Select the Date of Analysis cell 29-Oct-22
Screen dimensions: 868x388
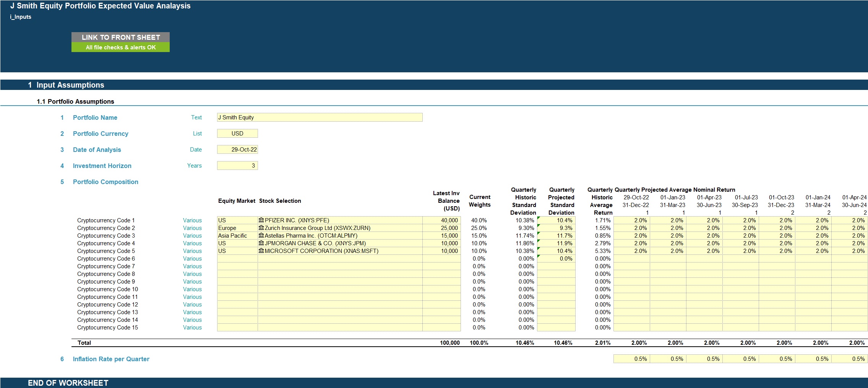pos(237,150)
